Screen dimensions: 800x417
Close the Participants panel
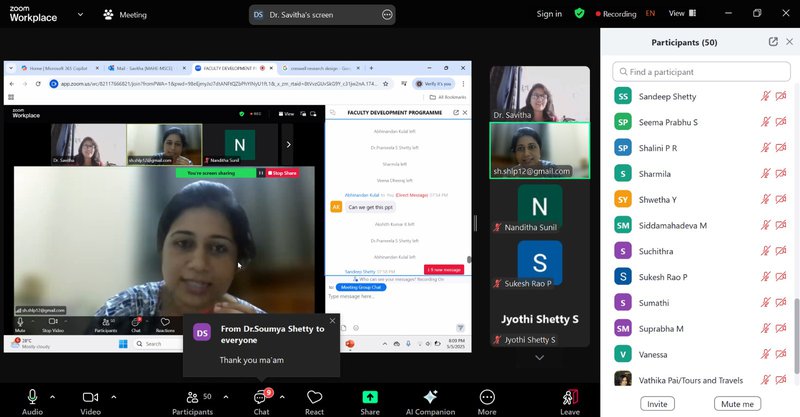click(x=789, y=42)
